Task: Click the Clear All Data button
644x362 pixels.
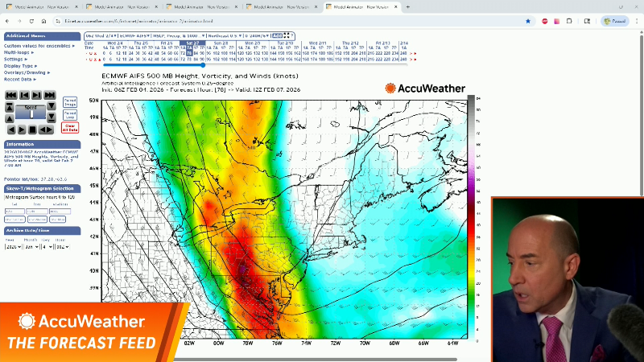Action: click(70, 127)
